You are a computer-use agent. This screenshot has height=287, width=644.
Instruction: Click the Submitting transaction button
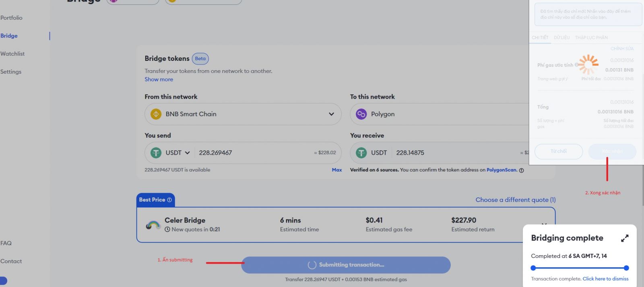pos(346,265)
